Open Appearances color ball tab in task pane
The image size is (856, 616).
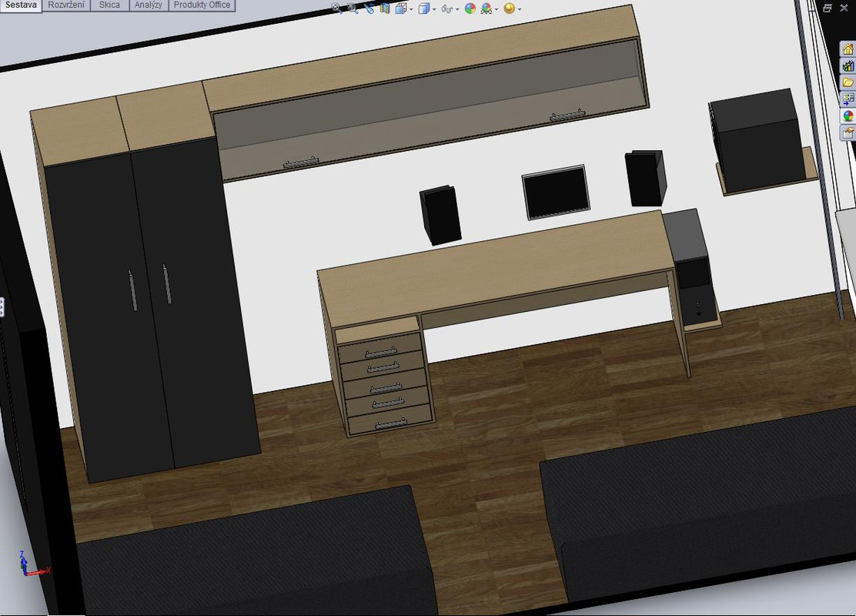pyautogui.click(x=848, y=115)
